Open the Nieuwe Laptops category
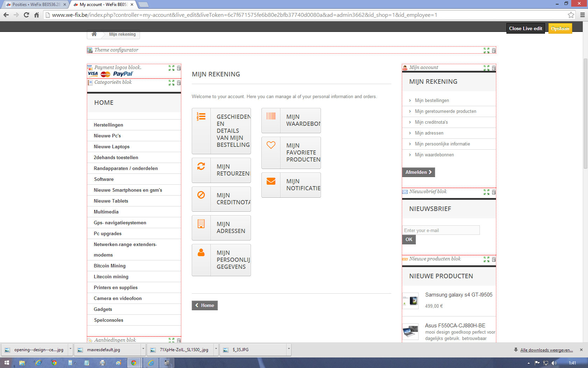The width and height of the screenshot is (588, 368). [112, 146]
